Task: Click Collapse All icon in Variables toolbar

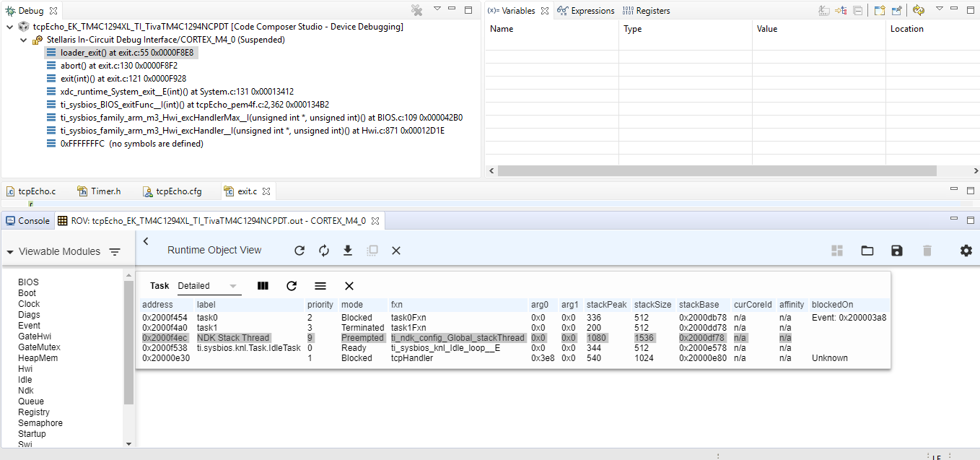Action: 857,10
